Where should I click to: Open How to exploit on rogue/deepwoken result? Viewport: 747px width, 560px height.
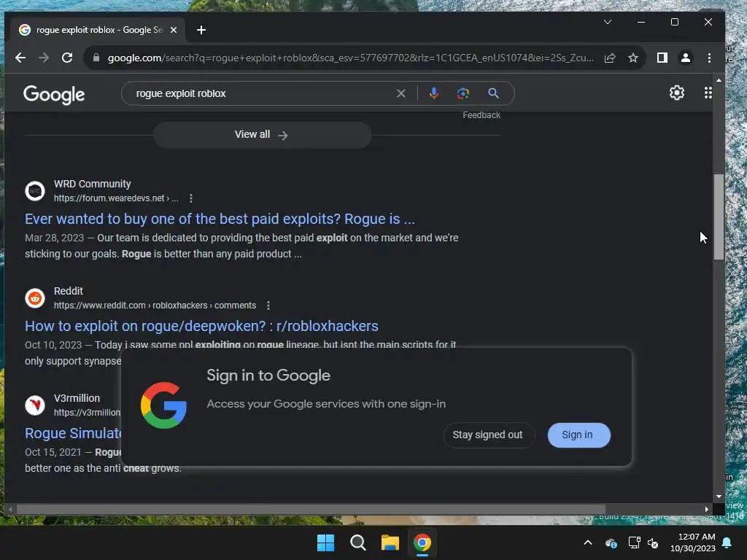tap(201, 326)
